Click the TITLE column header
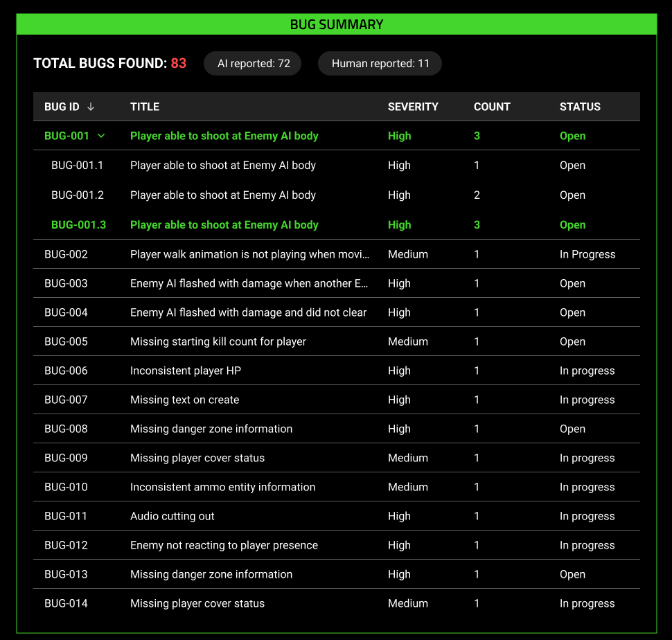Image resolution: width=672 pixels, height=640 pixels. click(x=145, y=107)
